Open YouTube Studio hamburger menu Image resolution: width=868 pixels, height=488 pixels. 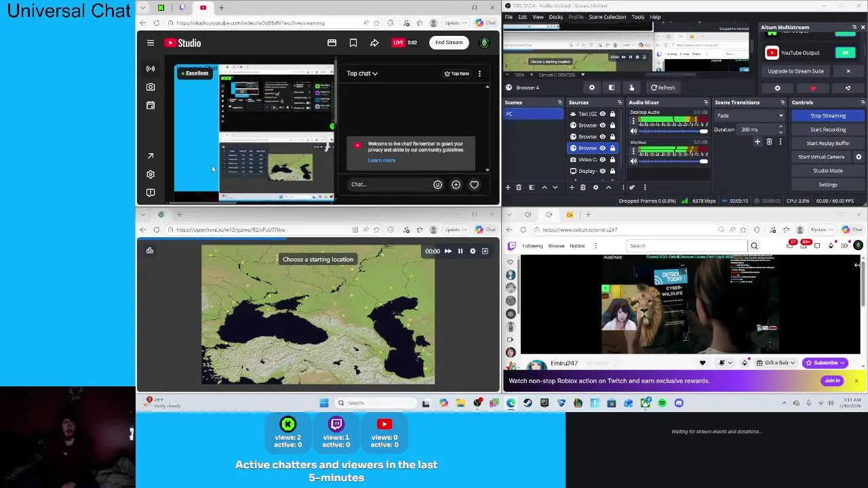click(x=151, y=43)
